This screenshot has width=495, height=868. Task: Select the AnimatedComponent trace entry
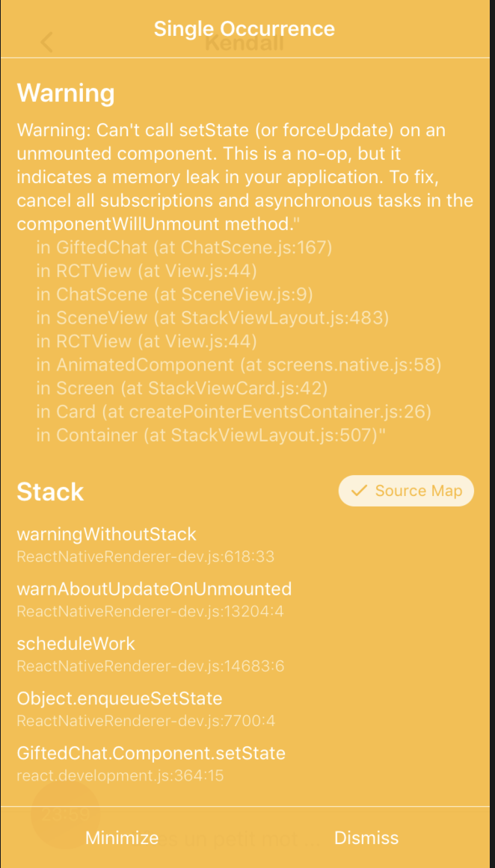tap(239, 365)
